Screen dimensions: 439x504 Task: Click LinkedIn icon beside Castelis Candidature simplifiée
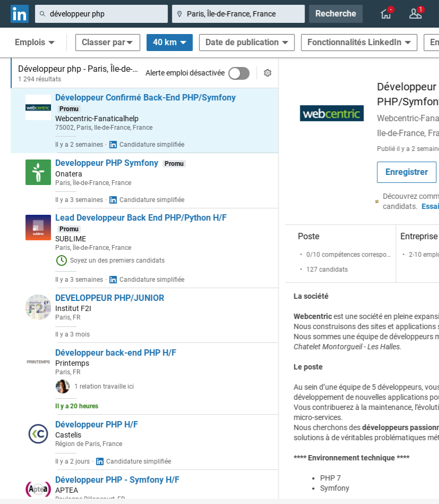point(100,461)
